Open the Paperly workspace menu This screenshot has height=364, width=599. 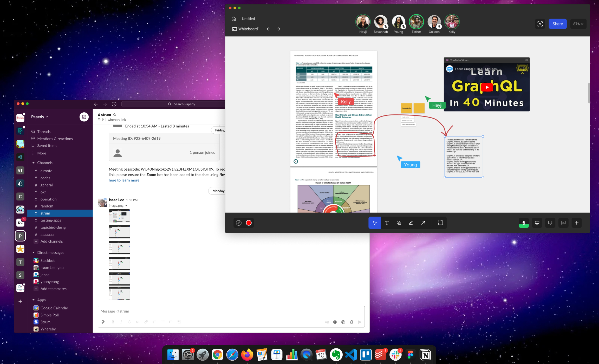coord(39,117)
